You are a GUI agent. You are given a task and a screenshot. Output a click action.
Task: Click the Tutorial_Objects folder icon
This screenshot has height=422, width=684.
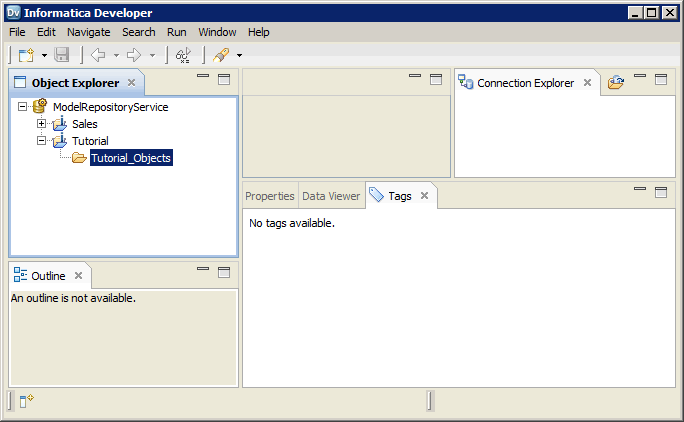[x=79, y=158]
